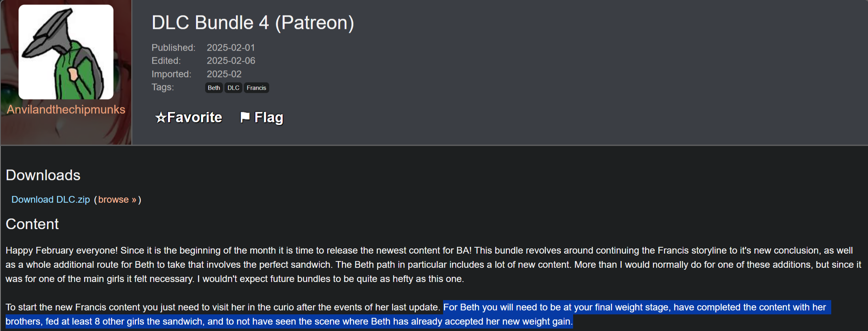Viewport: 868px width, 331px height.
Task: Click the Favorite star icon
Action: pyautogui.click(x=160, y=117)
